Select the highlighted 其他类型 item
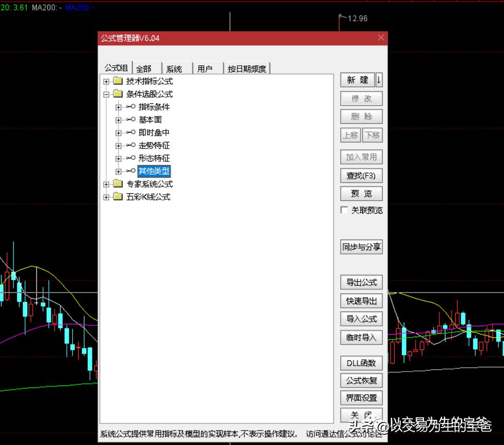This screenshot has width=504, height=445. [x=154, y=171]
